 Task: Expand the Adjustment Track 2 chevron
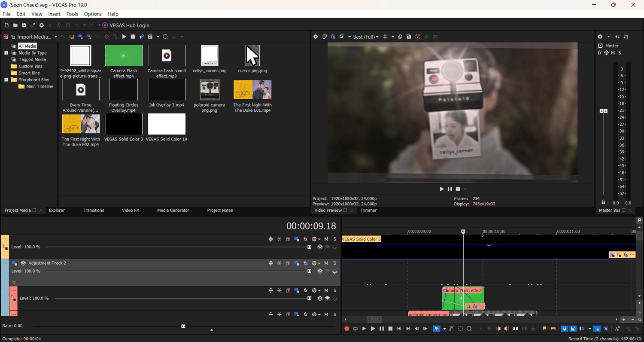pyautogui.click(x=14, y=282)
